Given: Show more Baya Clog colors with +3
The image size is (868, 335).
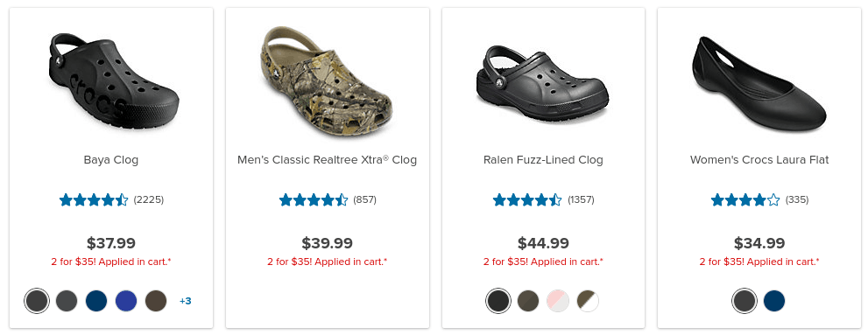Looking at the screenshot, I should point(186,301).
